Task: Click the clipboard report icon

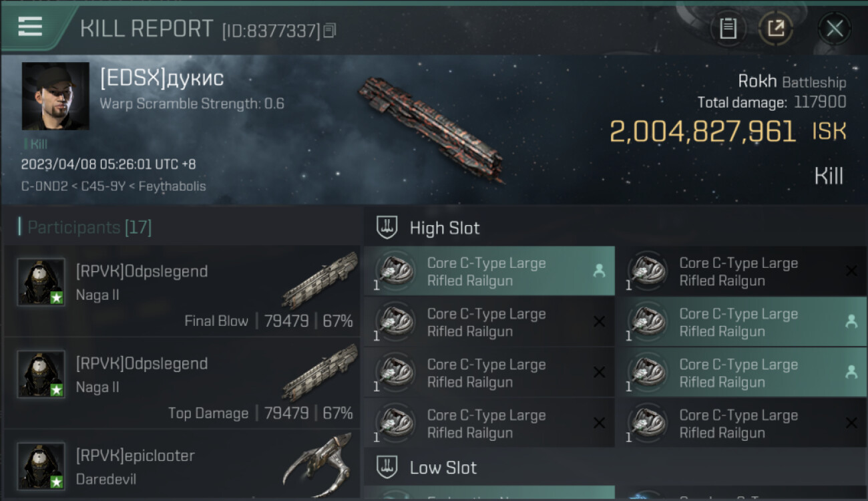Action: (728, 29)
